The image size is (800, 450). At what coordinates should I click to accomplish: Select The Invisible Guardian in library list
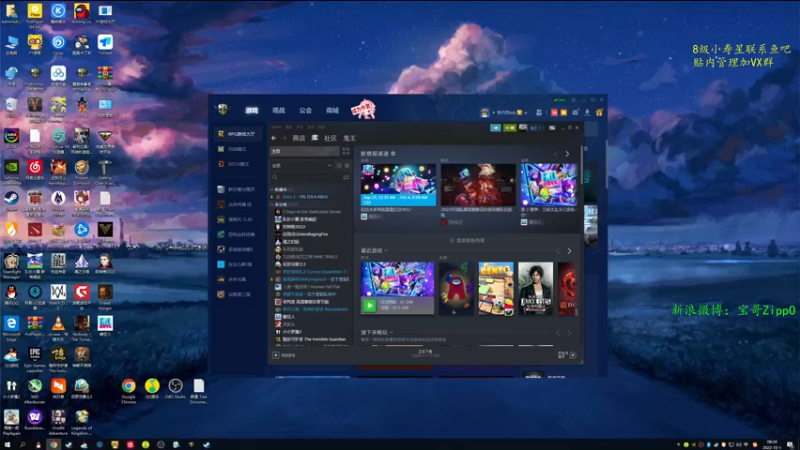311,339
